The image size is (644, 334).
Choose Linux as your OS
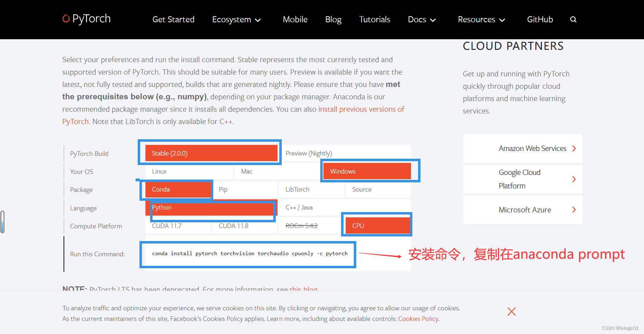click(x=189, y=171)
